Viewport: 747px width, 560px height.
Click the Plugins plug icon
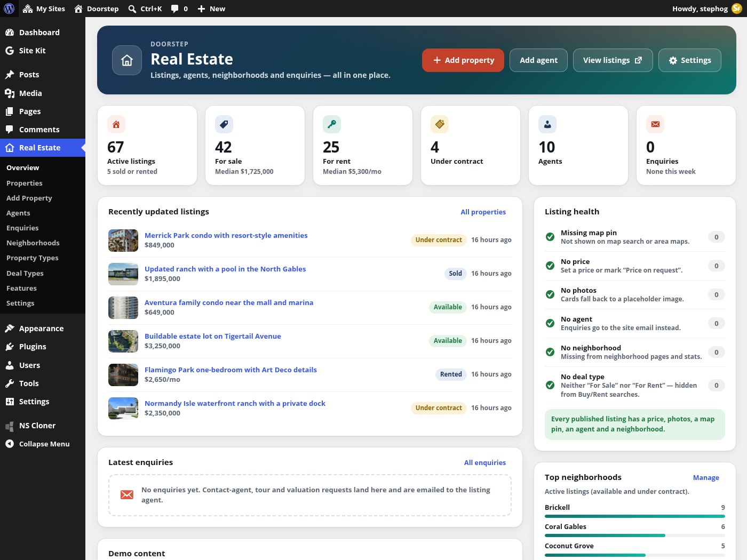[x=10, y=347]
